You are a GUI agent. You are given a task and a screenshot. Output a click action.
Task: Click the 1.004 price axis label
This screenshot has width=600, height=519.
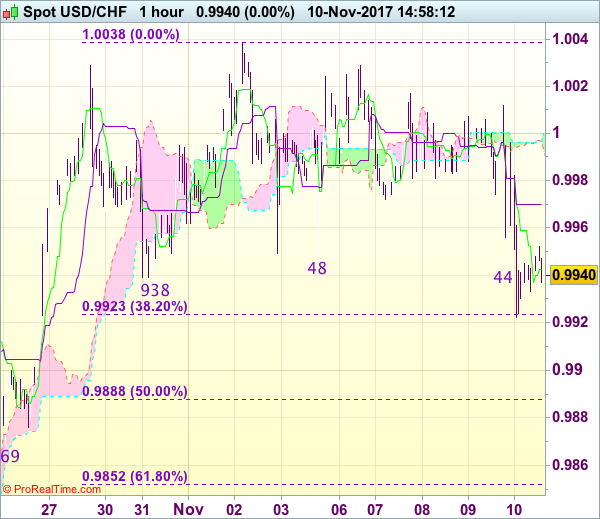point(570,39)
